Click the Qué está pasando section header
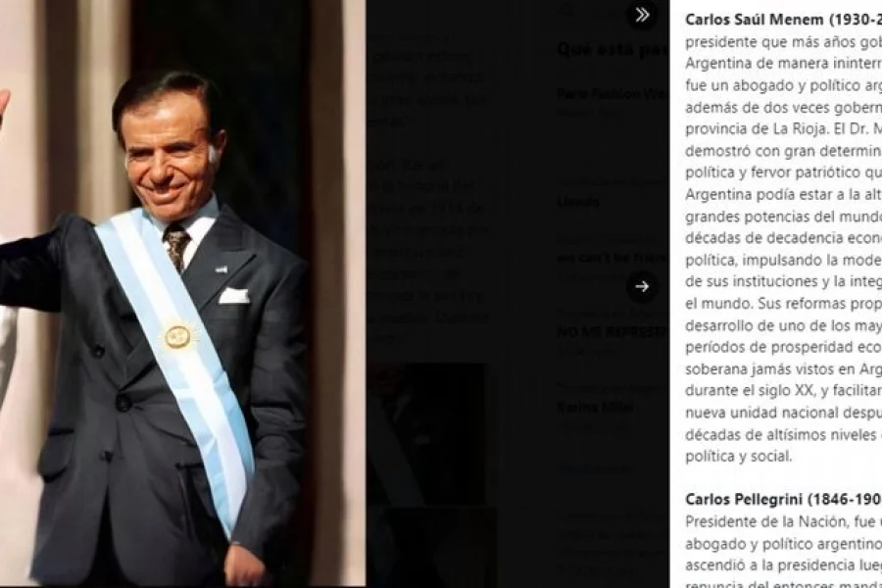The height and width of the screenshot is (588, 882). [612, 50]
